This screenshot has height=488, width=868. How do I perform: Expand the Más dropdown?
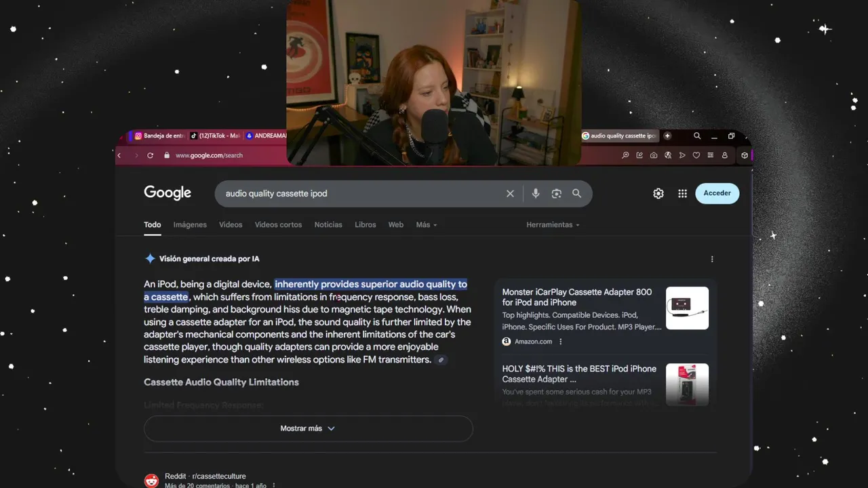click(427, 224)
